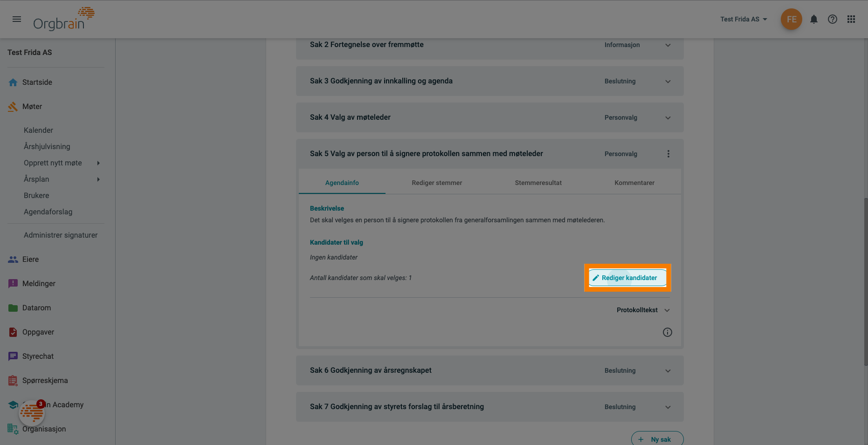Switch to the Kommentarer tab
Screen dimensions: 868x445
coord(634,183)
